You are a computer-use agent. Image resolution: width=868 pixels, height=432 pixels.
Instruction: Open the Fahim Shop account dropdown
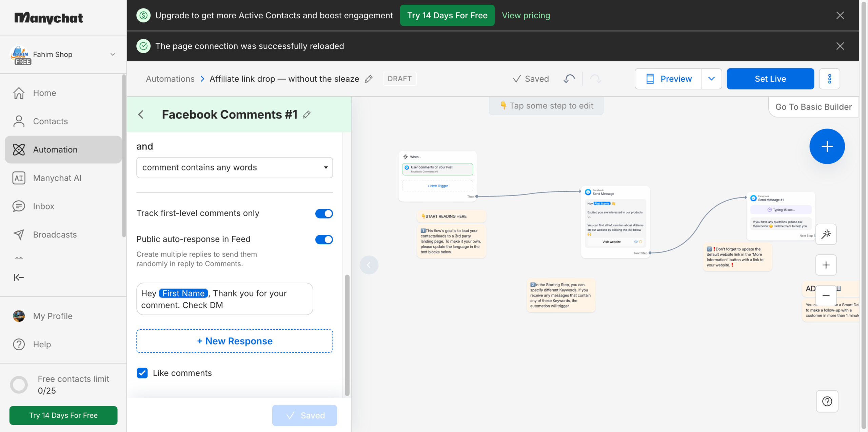click(63, 55)
